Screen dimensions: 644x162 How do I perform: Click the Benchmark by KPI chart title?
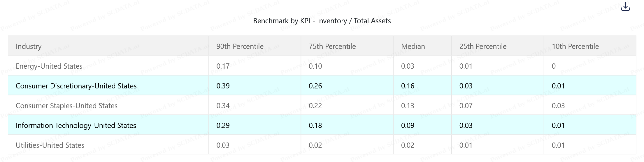coord(322,21)
